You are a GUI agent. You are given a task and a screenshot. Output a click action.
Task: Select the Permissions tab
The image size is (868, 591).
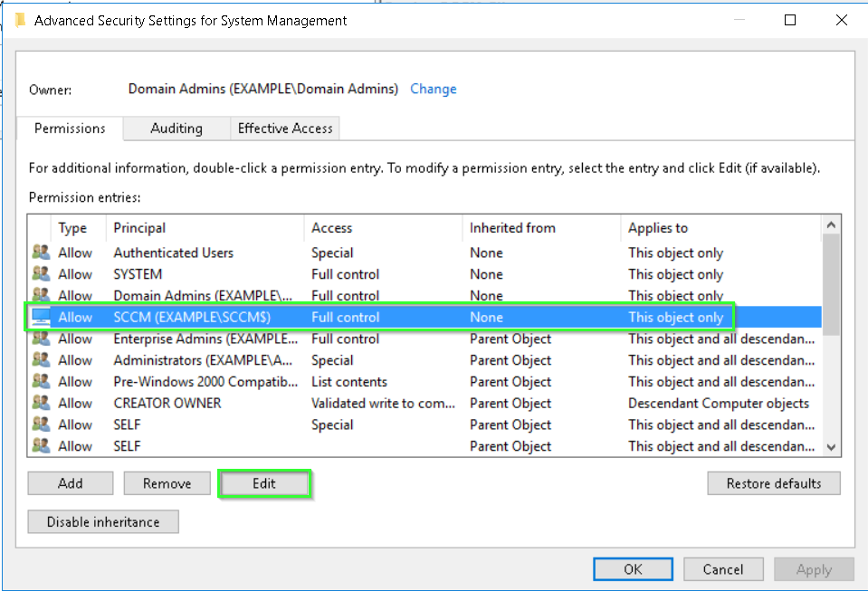click(70, 129)
